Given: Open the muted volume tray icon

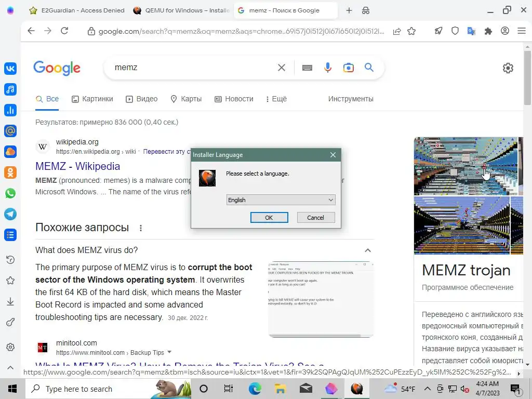Looking at the screenshot, I should pos(465,389).
